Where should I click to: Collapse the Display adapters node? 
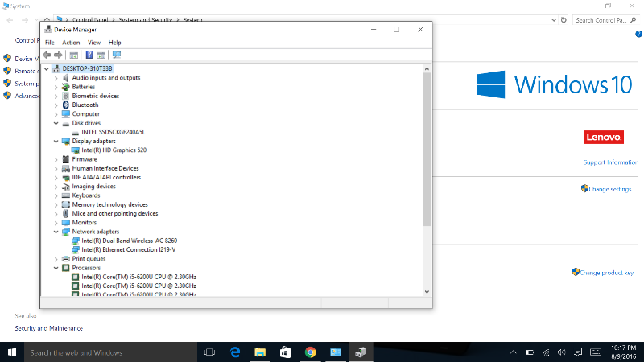[56, 142]
